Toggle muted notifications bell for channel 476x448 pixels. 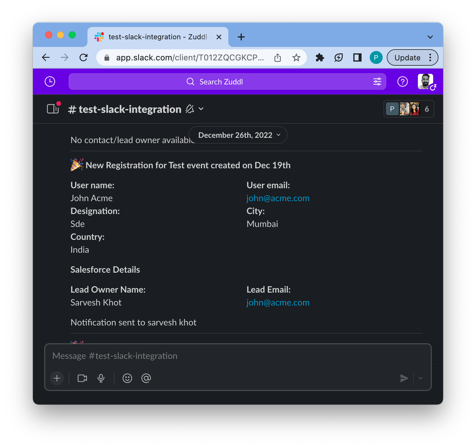coord(190,109)
